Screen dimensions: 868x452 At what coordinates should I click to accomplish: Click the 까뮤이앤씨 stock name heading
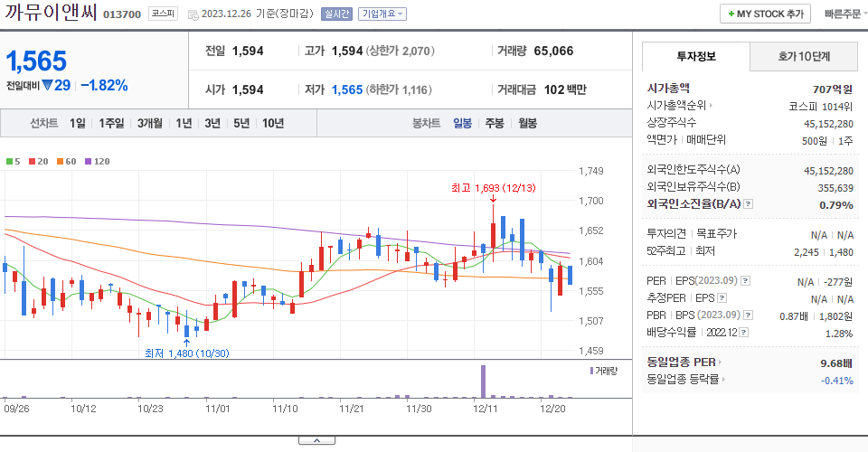point(51,12)
